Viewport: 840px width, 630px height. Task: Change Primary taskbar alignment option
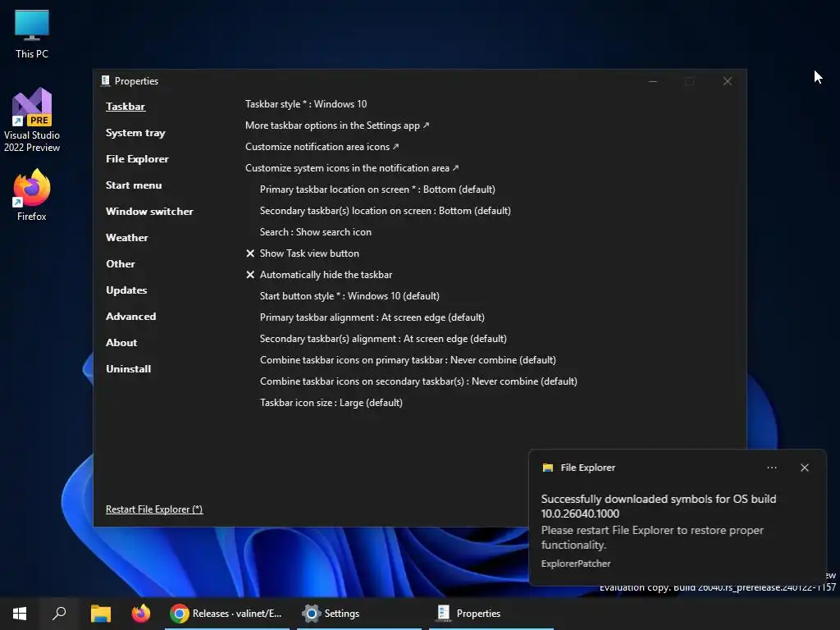pos(372,317)
